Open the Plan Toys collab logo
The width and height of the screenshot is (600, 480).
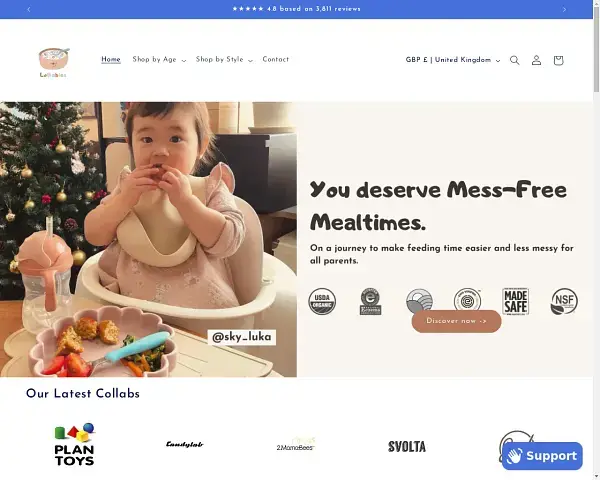tap(75, 445)
